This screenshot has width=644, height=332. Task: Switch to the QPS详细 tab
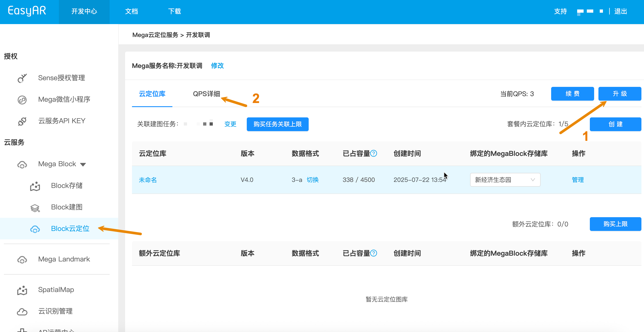[206, 94]
